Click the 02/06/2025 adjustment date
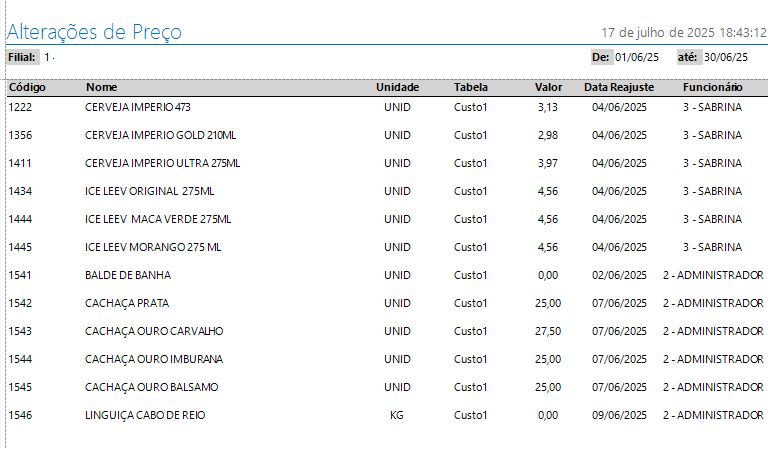Image resolution: width=768 pixels, height=449 pixels. (620, 275)
